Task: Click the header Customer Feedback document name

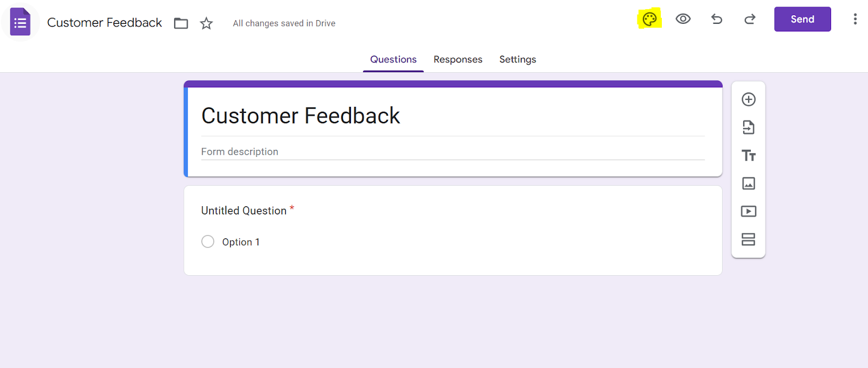Action: click(x=105, y=23)
